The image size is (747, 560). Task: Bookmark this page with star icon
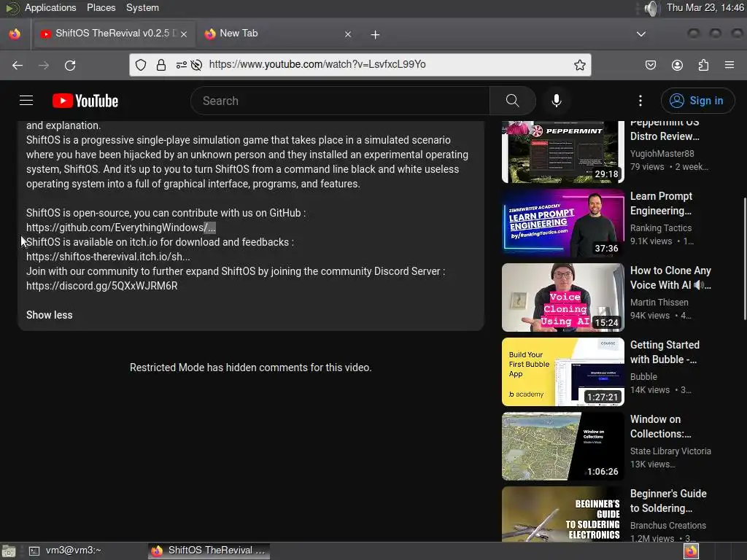[579, 65]
